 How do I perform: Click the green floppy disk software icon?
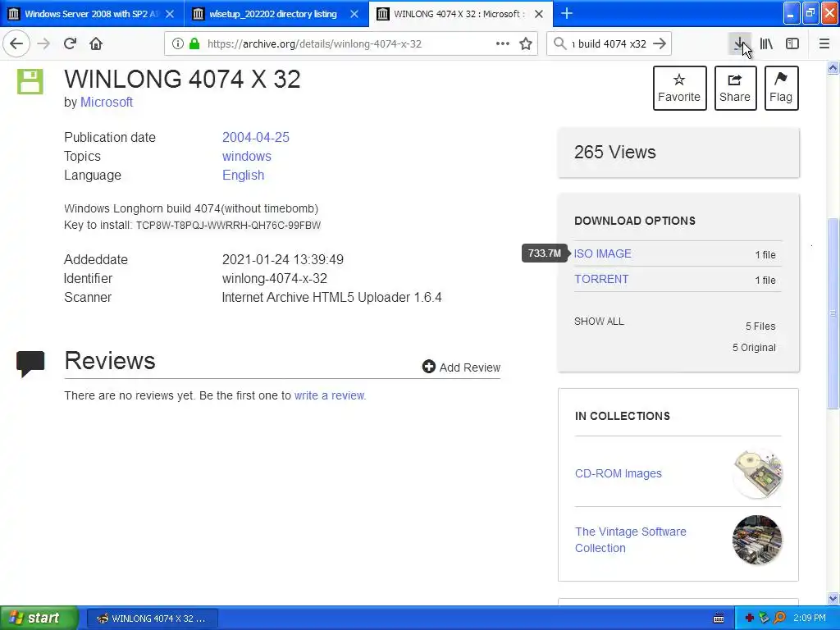(x=30, y=81)
